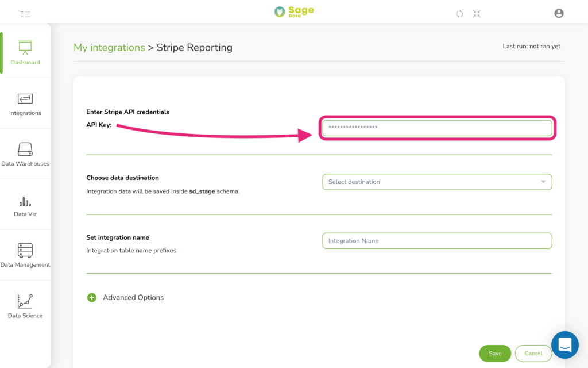588x368 pixels.
Task: Click the 'Set integration name' heading
Action: [118, 237]
